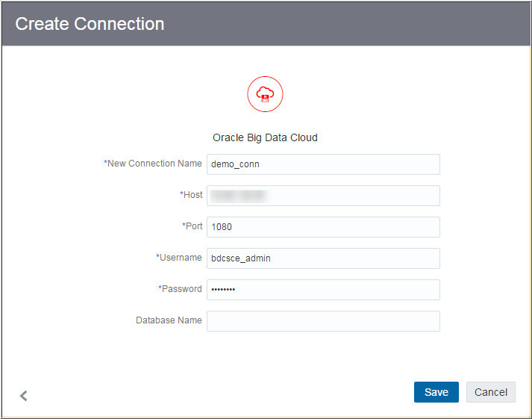532x419 pixels.
Task: Click the empty Database Name field
Action: (323, 321)
